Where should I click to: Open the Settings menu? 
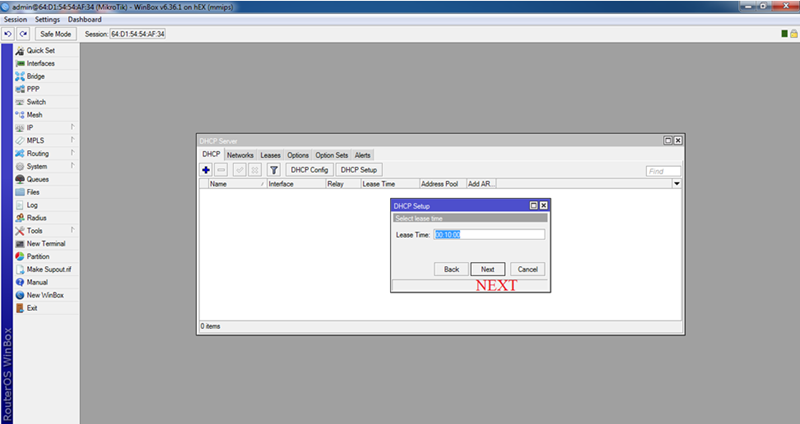tap(47, 20)
